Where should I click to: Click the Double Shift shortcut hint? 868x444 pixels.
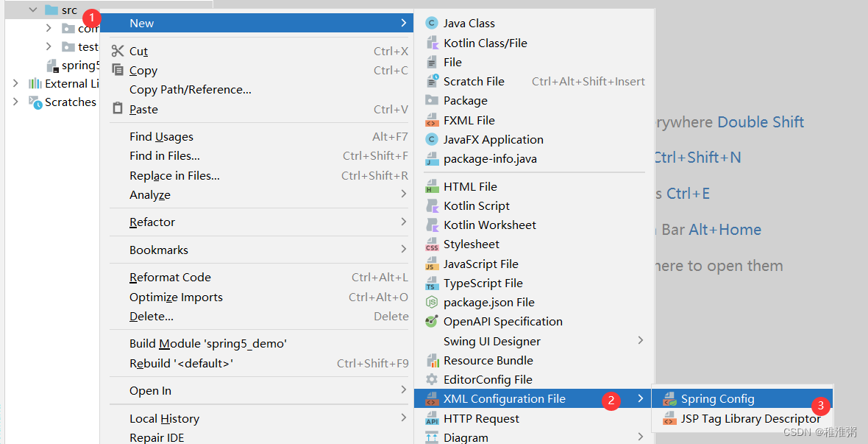761,122
